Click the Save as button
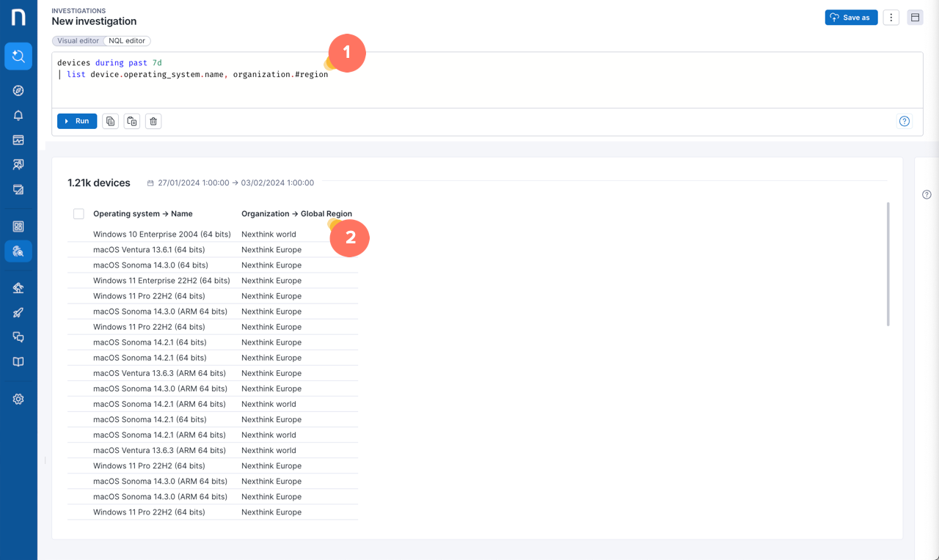 851,17
